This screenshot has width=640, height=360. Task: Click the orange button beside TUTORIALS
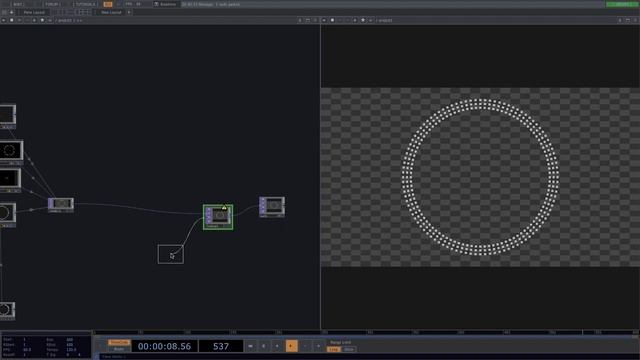tap(108, 4)
